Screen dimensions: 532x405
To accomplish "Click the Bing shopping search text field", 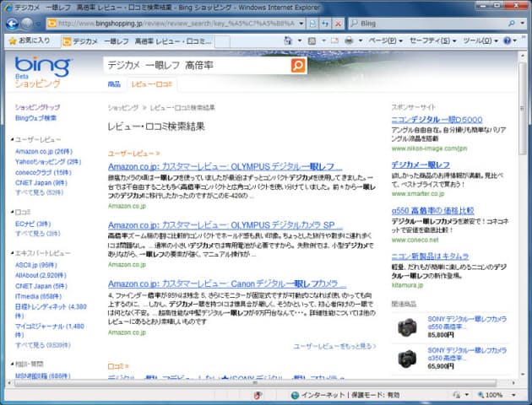I will point(198,65).
